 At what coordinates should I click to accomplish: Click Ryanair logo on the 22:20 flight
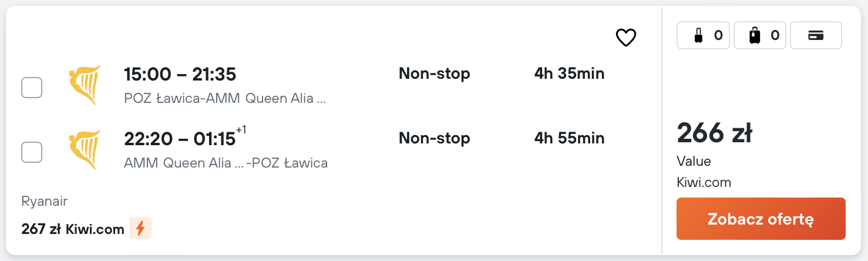[x=85, y=150]
